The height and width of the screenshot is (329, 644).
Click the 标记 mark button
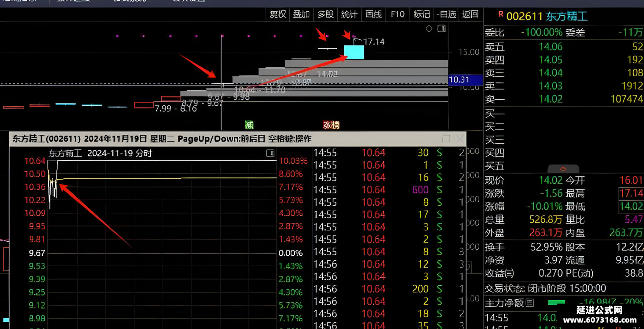coord(422,14)
